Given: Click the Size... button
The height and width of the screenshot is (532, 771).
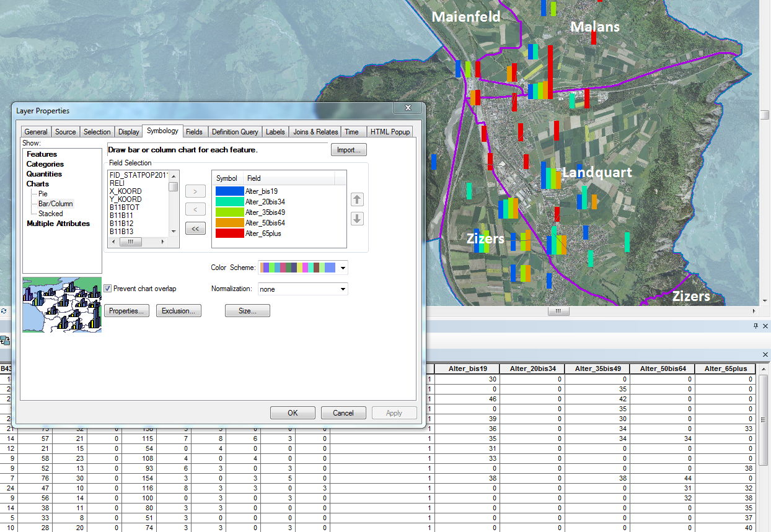Looking at the screenshot, I should [x=247, y=311].
